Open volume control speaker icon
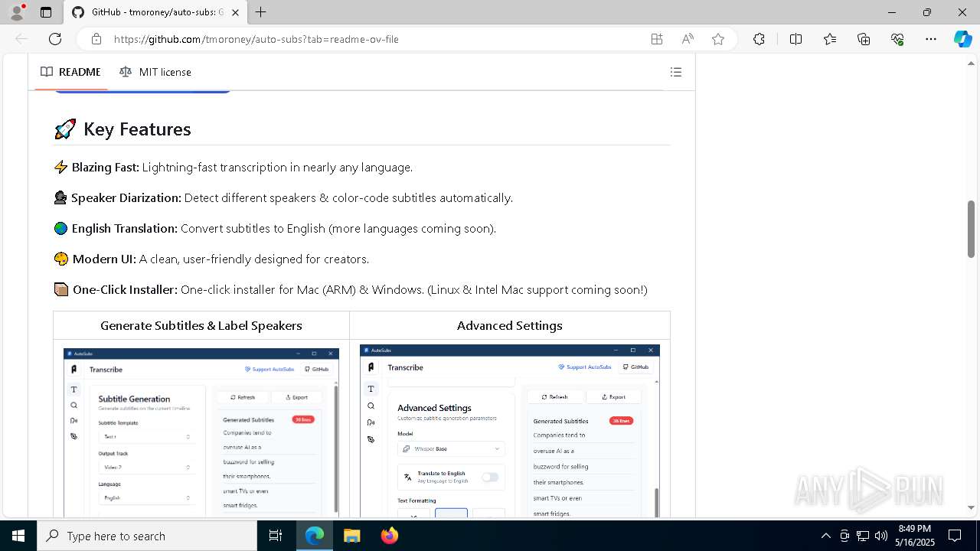This screenshot has height=551, width=980. (881, 536)
